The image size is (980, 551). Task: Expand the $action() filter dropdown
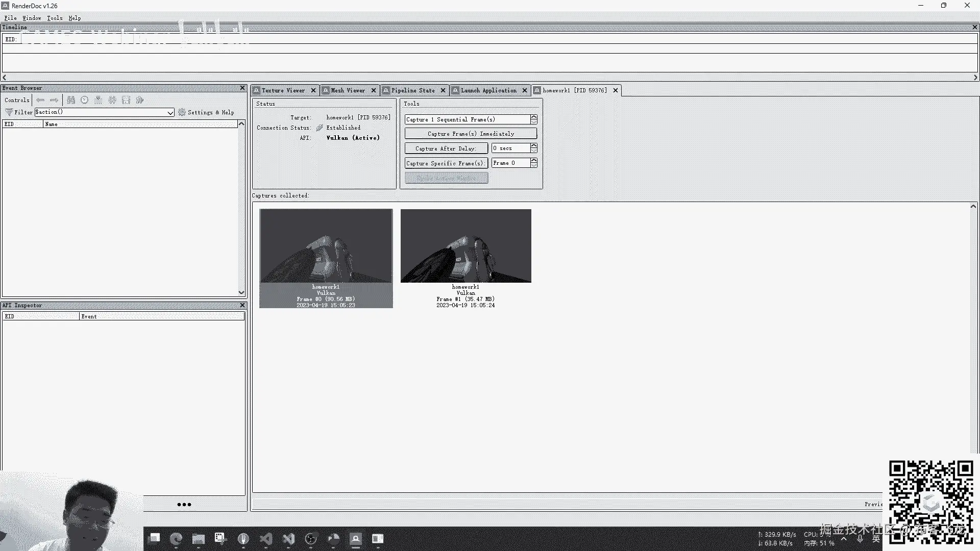(170, 113)
